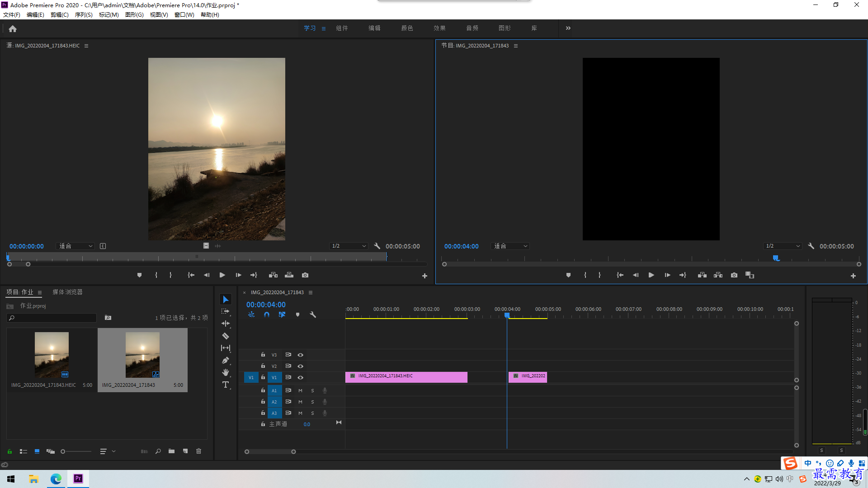Expand the overflow workspaces chevron

point(568,28)
